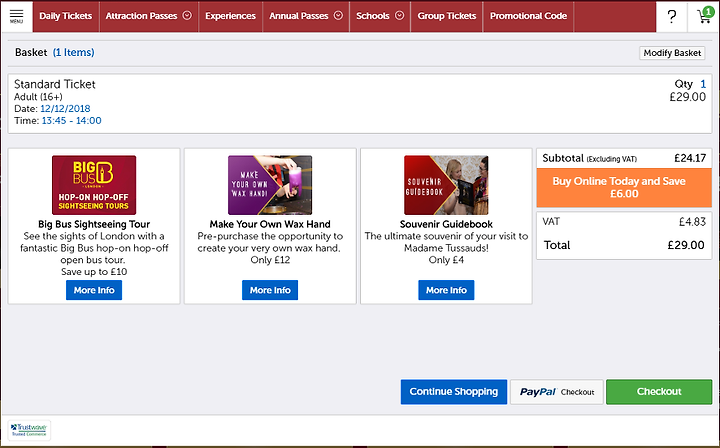Screen dimensions: 720x448
Task: Open the hamburger MENU icon
Action: coord(17,17)
